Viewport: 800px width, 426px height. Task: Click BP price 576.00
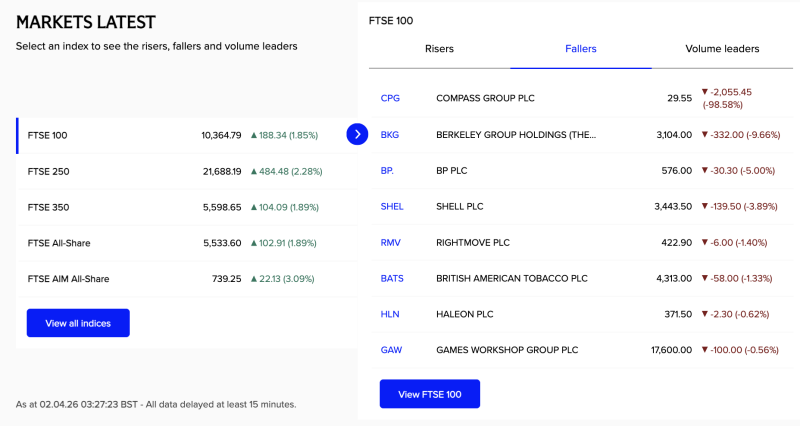[x=677, y=170]
